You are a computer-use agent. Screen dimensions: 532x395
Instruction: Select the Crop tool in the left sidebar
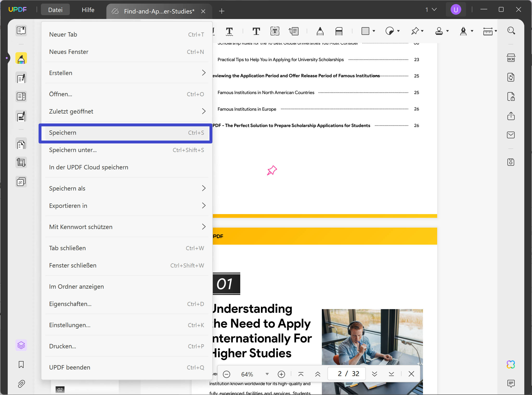[21, 162]
